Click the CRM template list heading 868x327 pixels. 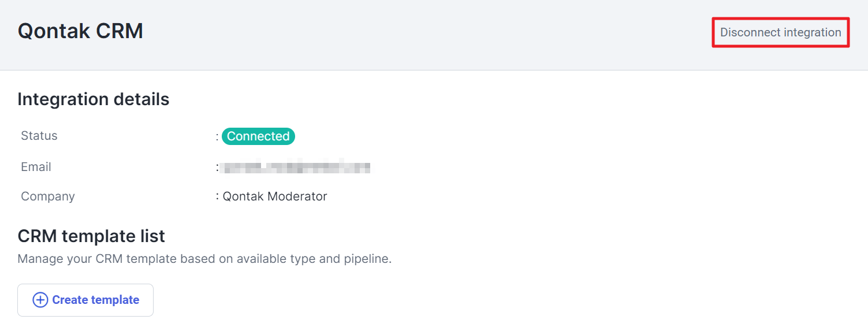click(x=91, y=236)
